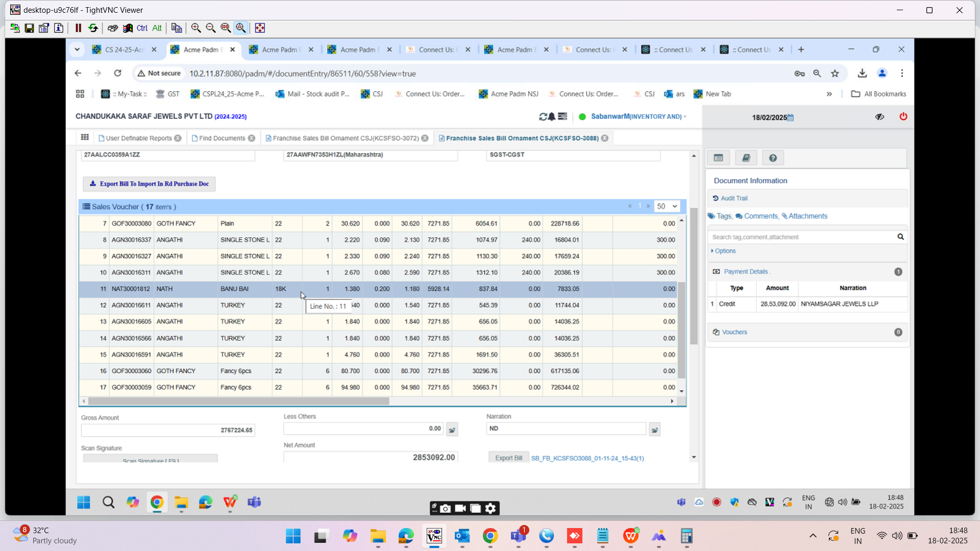The image size is (980, 551).
Task: Close the Find Documents tab
Action: (252, 138)
